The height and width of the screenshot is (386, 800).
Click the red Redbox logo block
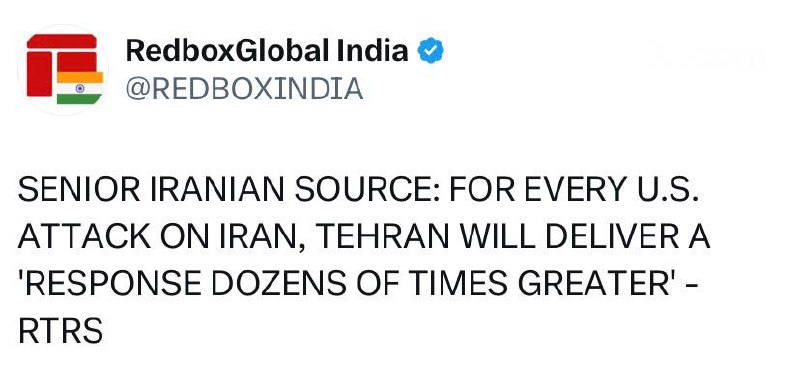(62, 64)
